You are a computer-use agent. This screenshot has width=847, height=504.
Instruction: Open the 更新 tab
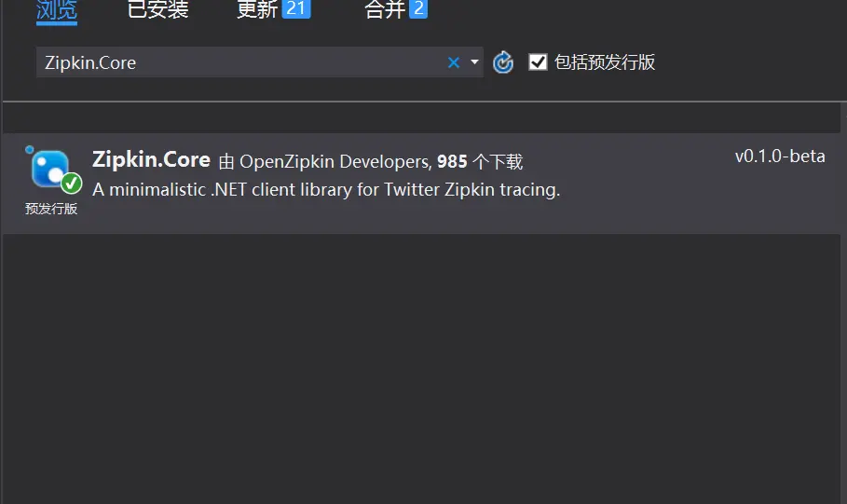tap(273, 9)
